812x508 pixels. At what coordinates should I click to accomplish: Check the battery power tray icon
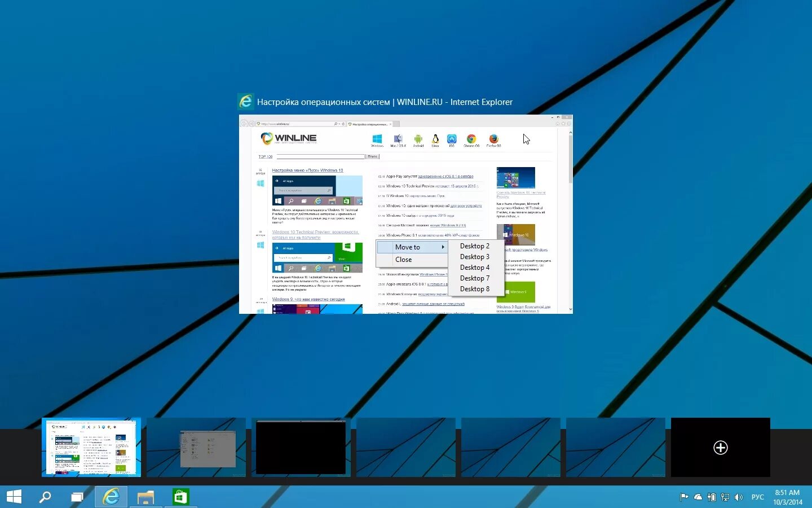pyautogui.click(x=712, y=497)
